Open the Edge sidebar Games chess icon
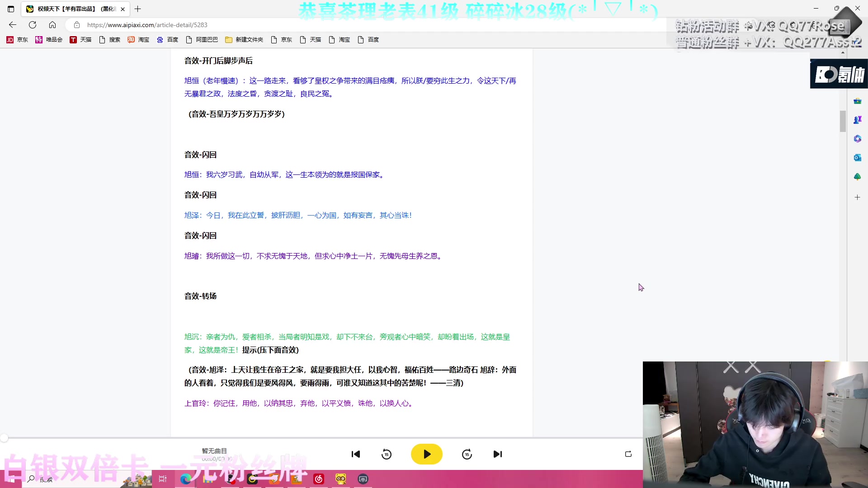Viewport: 868px width, 488px height. (x=857, y=120)
